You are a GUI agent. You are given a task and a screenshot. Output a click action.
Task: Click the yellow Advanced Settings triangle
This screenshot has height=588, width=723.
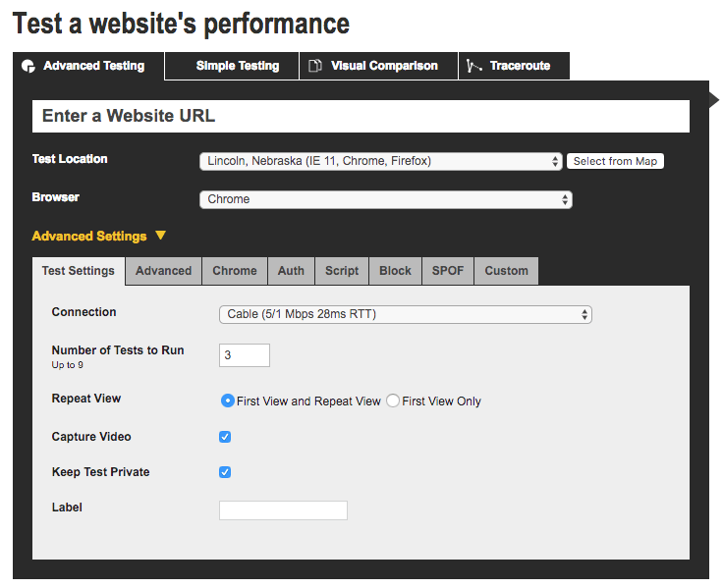pyautogui.click(x=160, y=236)
